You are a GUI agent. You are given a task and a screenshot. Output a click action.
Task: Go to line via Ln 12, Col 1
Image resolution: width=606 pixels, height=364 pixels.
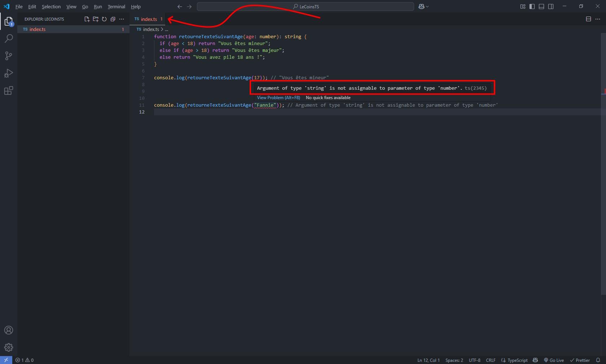tap(429, 360)
